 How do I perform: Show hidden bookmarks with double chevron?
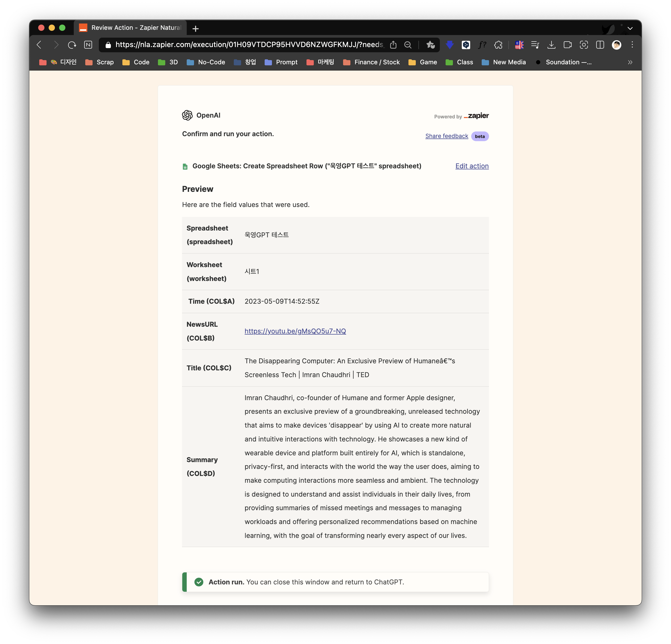pos(630,62)
